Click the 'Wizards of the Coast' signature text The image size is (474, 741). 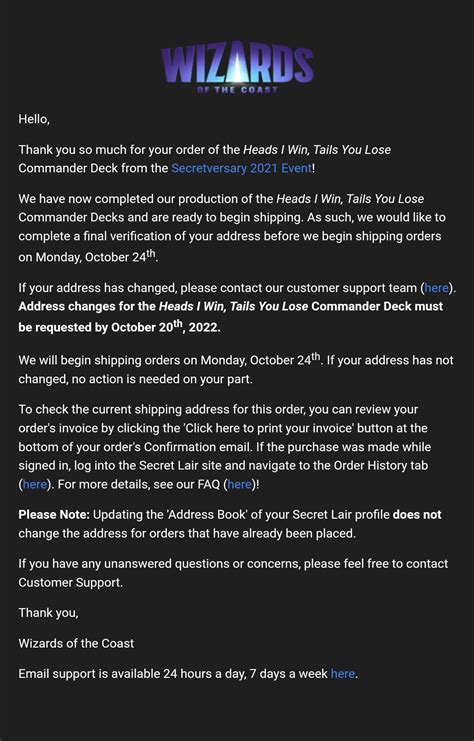click(76, 643)
